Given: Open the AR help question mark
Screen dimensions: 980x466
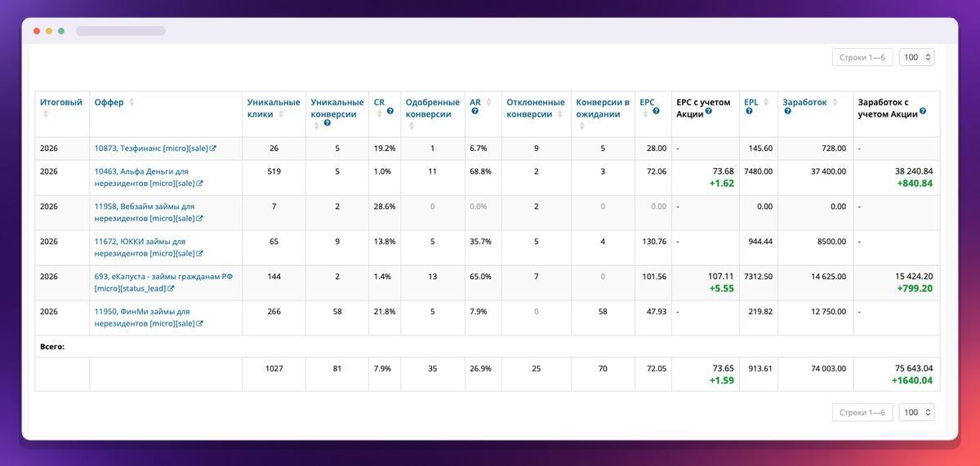Looking at the screenshot, I should tap(474, 111).
